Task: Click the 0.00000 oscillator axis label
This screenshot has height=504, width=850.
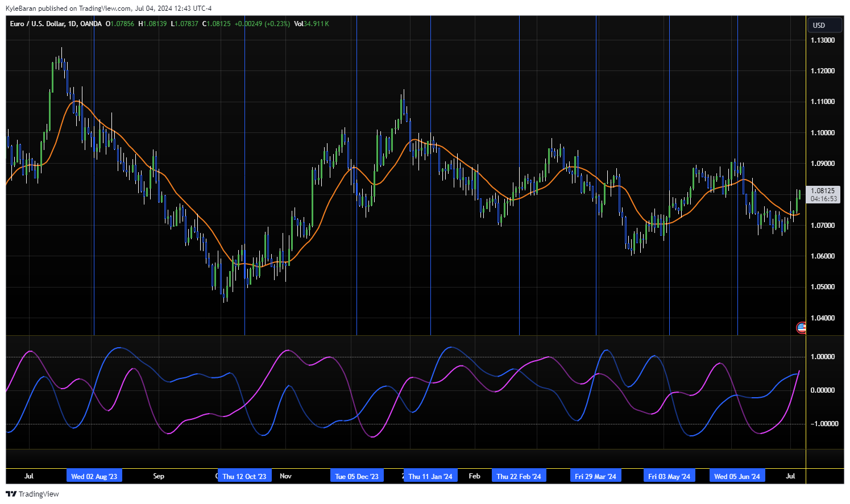Action: [x=823, y=390]
